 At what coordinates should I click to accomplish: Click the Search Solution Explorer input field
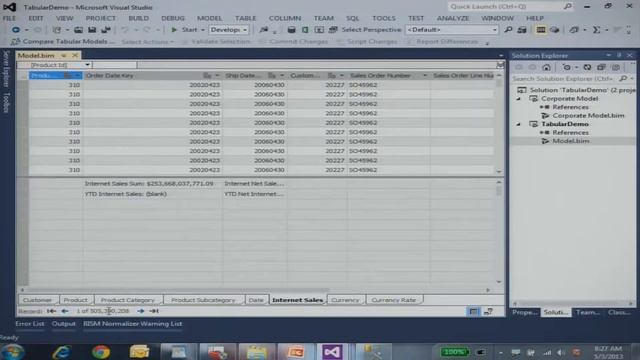coord(564,78)
